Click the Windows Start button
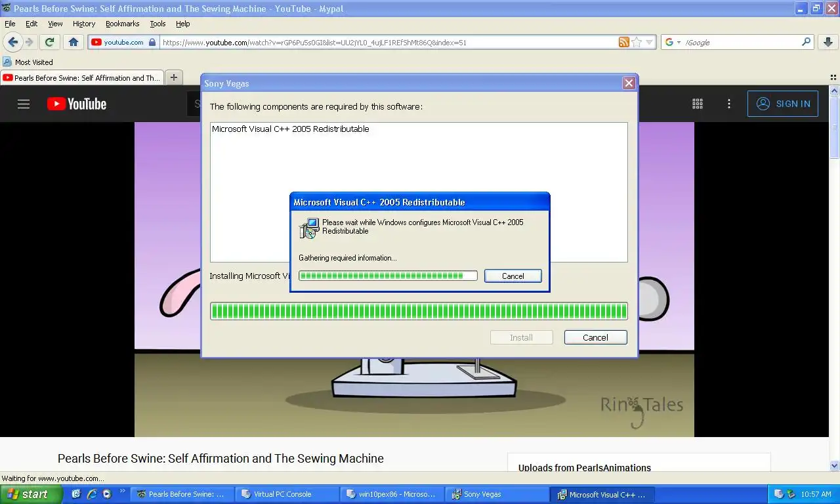 click(x=31, y=494)
